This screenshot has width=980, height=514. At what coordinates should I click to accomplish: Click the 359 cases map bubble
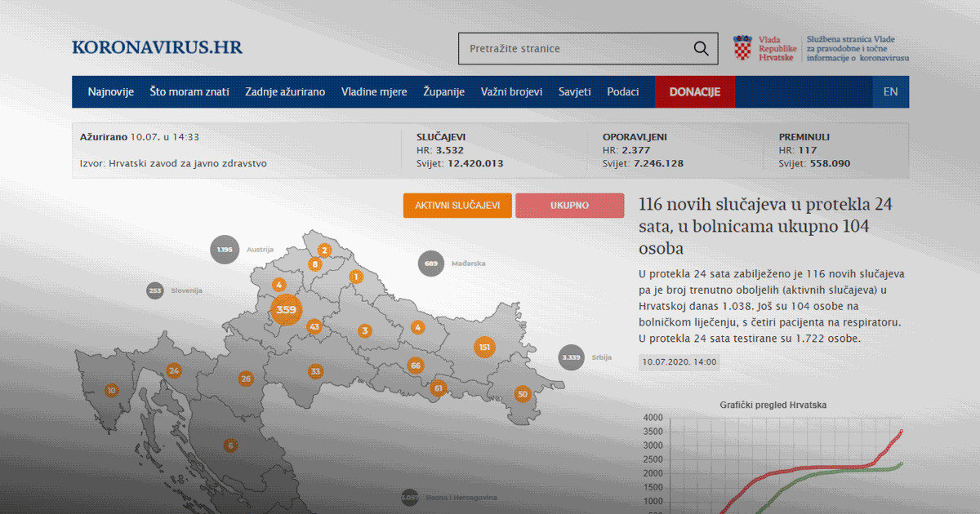tap(286, 310)
